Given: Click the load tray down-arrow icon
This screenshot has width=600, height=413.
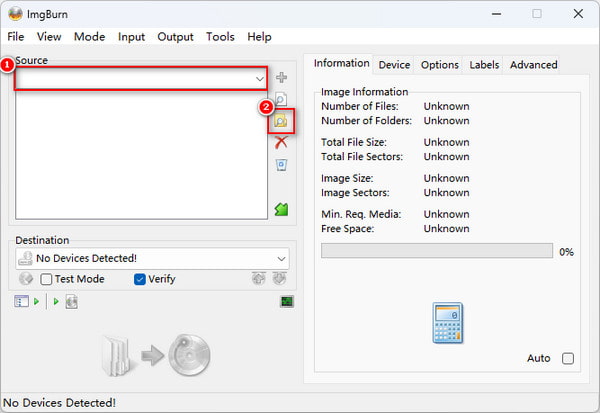Looking at the screenshot, I should [279, 279].
